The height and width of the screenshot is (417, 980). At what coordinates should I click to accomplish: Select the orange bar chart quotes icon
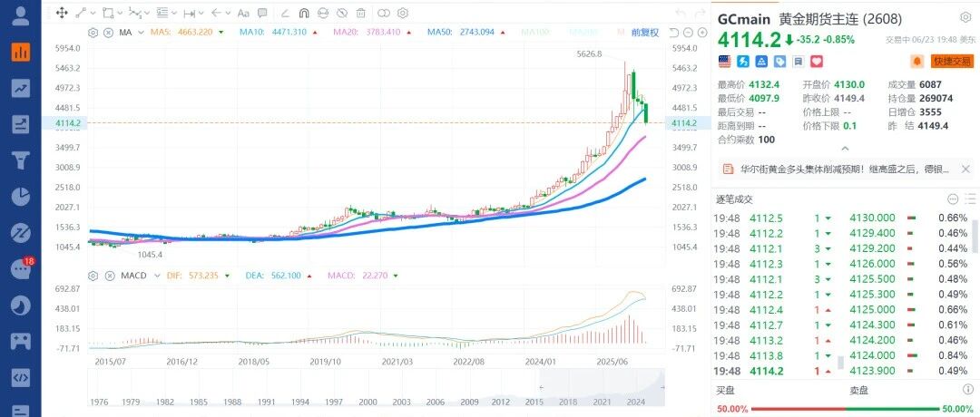click(x=21, y=52)
